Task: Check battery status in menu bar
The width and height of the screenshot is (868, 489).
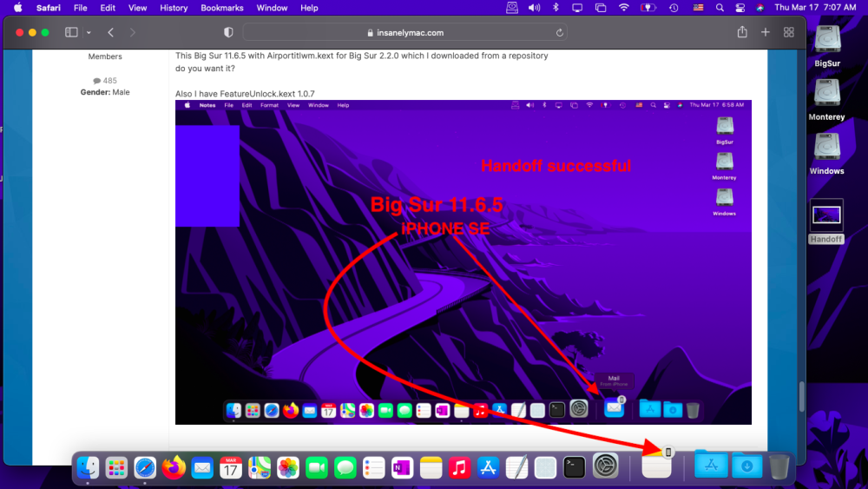Action: 648,8
